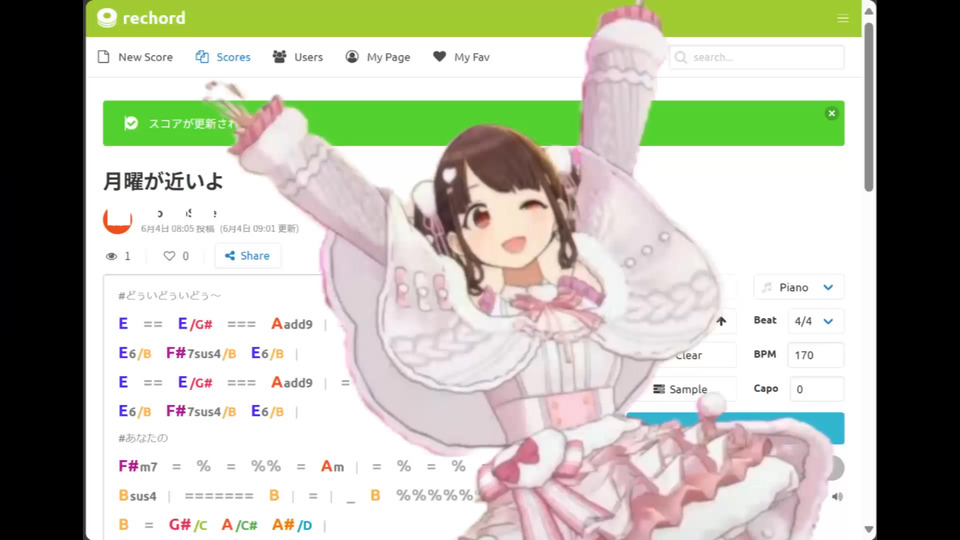
Task: Open the hamburger menu icon
Action: click(x=843, y=18)
